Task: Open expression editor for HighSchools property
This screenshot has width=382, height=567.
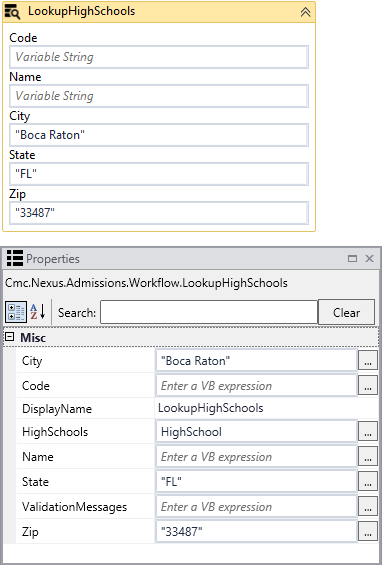Action: pos(368,431)
